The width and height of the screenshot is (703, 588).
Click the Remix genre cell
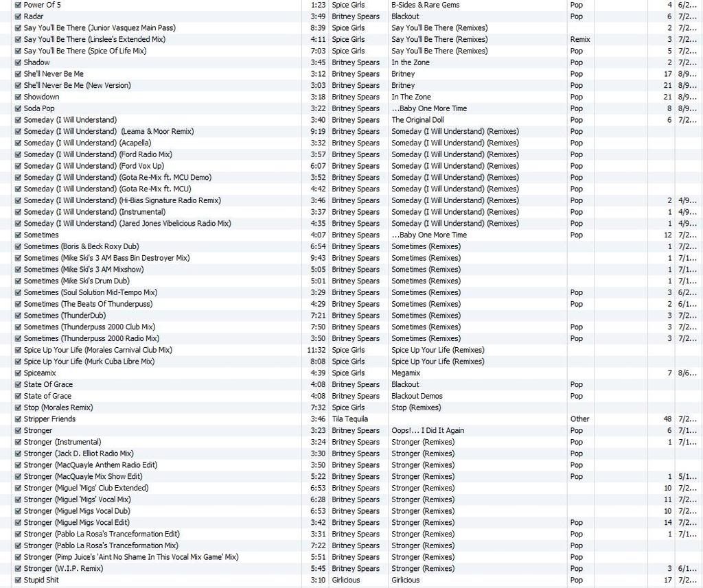tap(580, 40)
